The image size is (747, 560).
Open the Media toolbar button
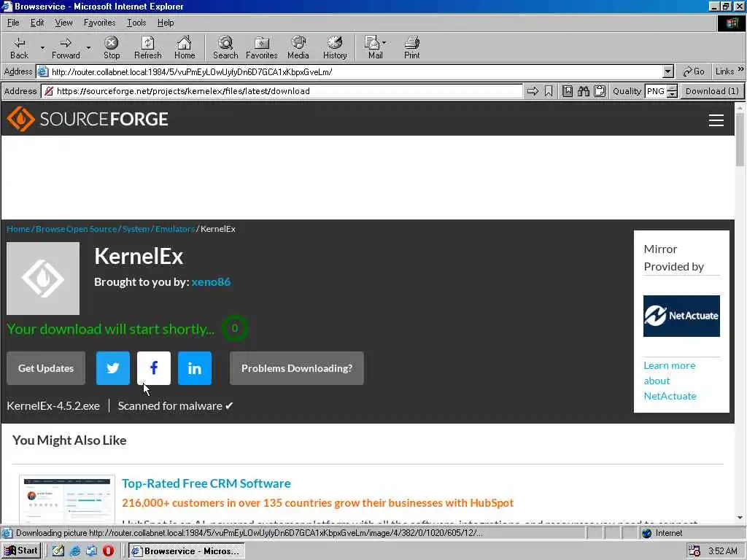[298, 48]
